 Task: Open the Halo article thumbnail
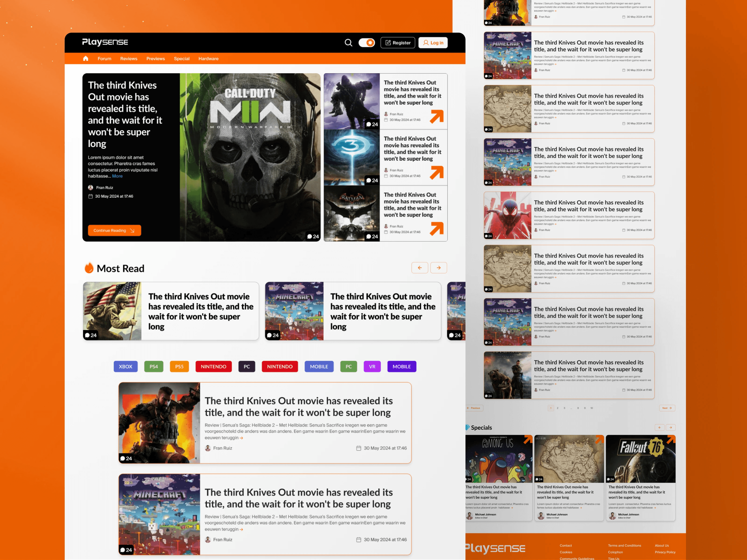352,157
